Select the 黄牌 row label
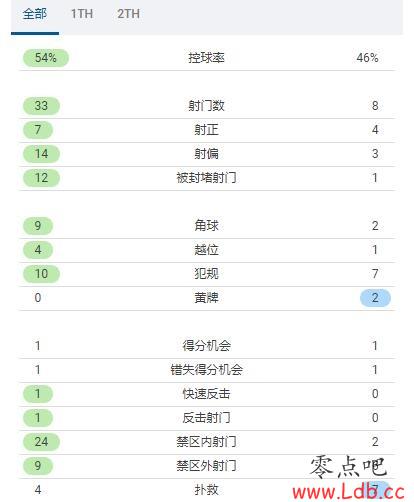 [206, 298]
